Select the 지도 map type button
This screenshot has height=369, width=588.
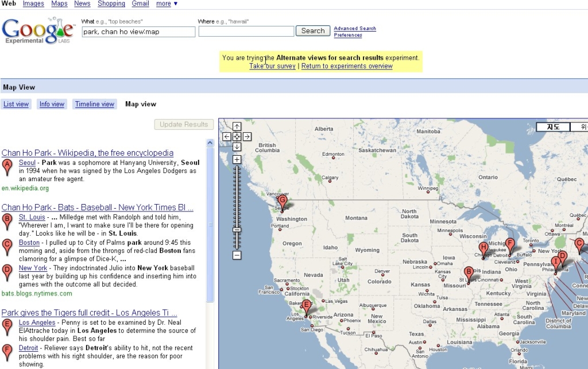(x=553, y=127)
